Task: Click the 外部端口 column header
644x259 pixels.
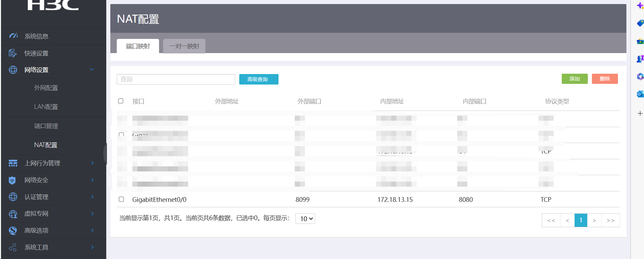Action: coord(309,101)
